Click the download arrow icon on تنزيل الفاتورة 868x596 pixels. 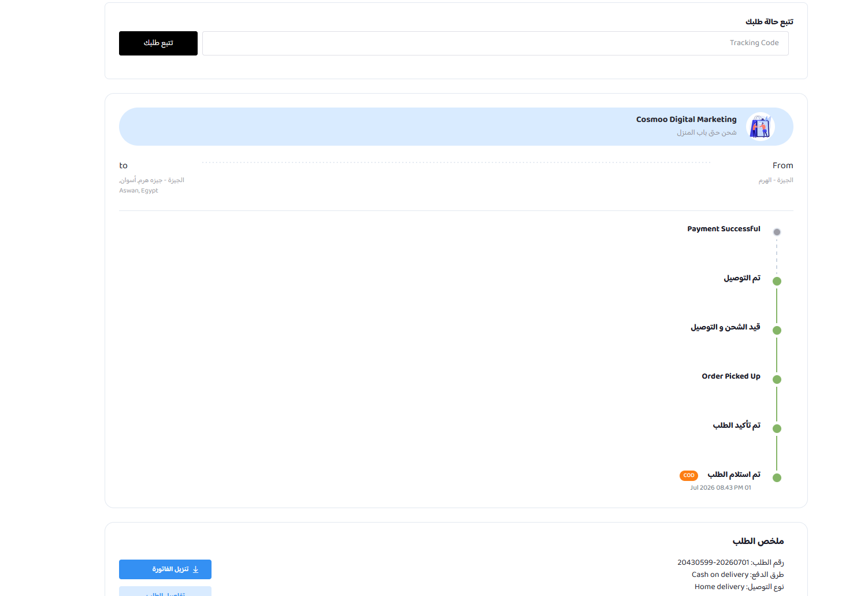pyautogui.click(x=195, y=569)
